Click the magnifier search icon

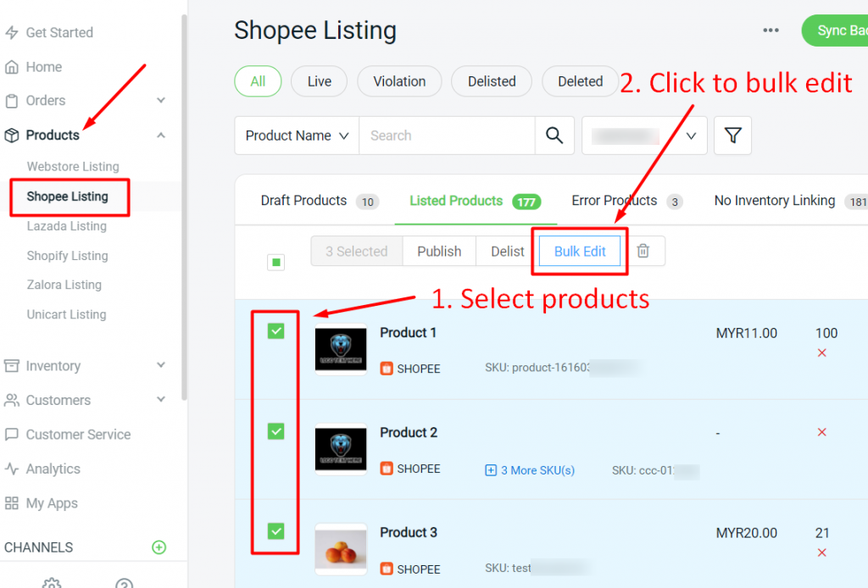click(554, 136)
